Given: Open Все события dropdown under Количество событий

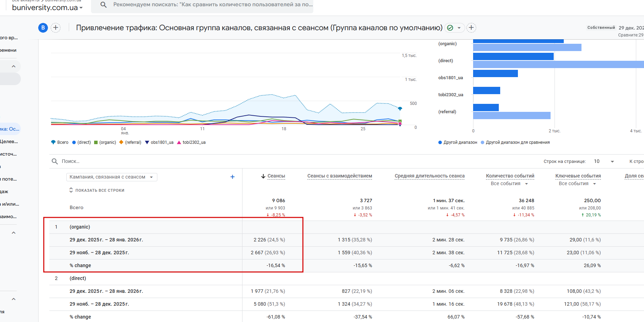Looking at the screenshot, I should point(510,184).
